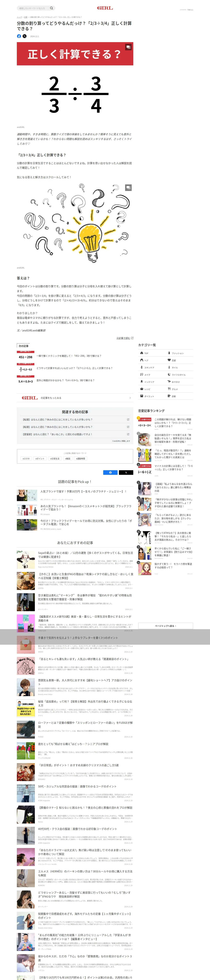Open 50代・カジュアルな同窓会の服装 article

75,793
